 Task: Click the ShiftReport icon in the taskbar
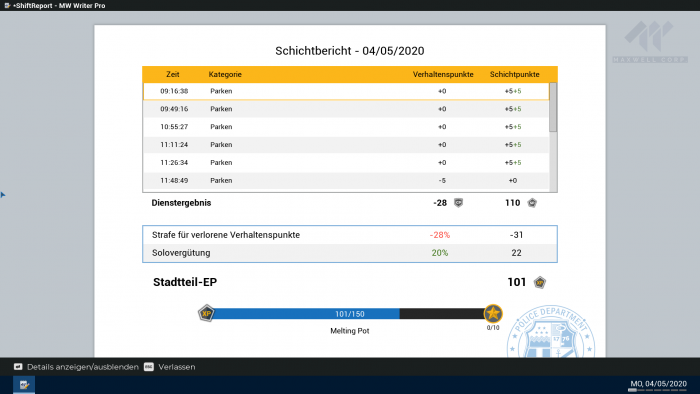24,385
